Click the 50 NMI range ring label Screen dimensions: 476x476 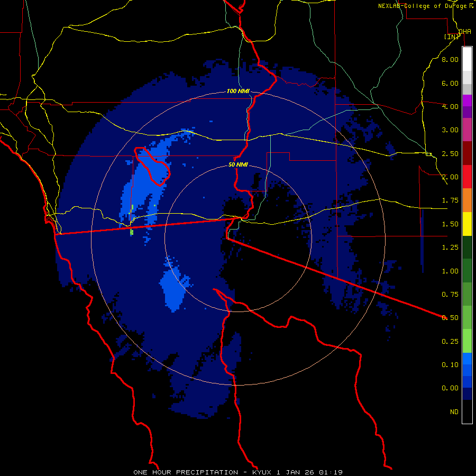click(238, 165)
